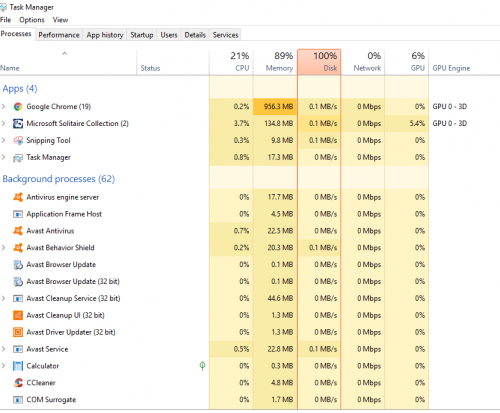
Task: Click the Calculator app icon
Action: click(x=18, y=366)
